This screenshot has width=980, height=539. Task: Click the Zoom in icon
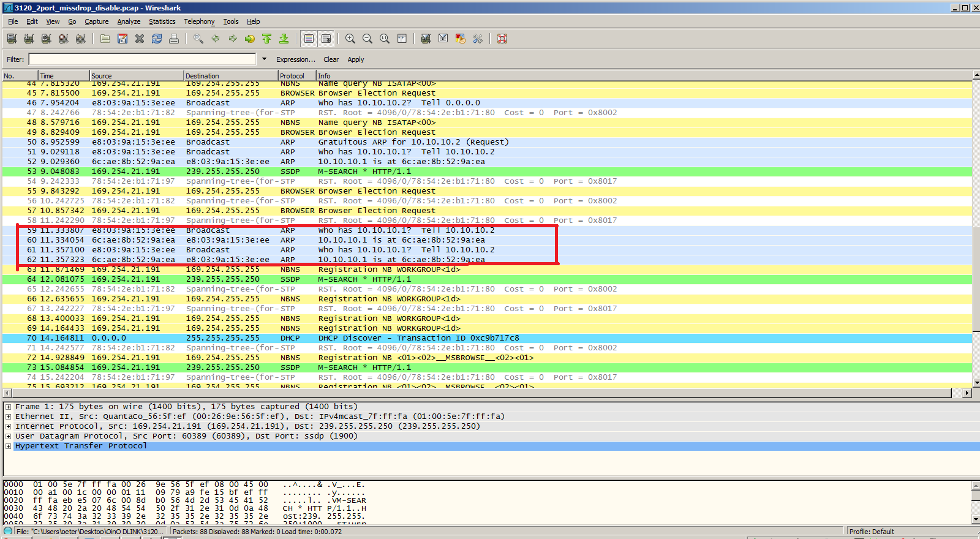350,39
